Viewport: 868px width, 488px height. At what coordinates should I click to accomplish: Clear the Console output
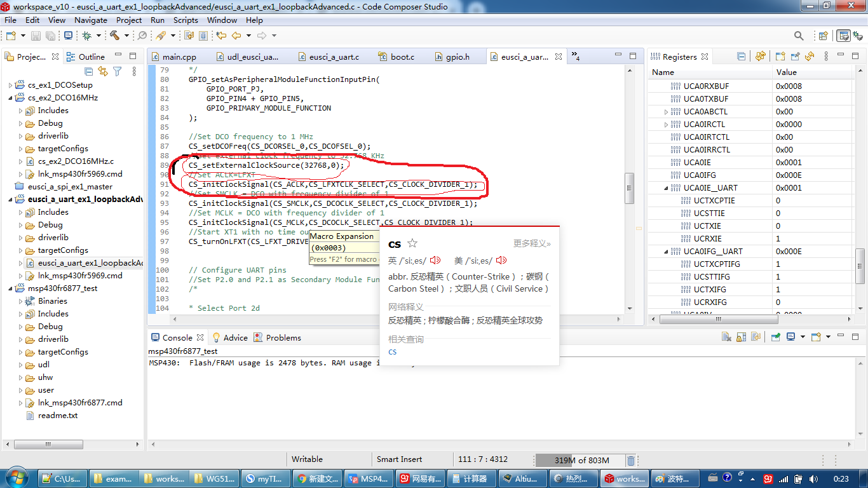coord(728,337)
